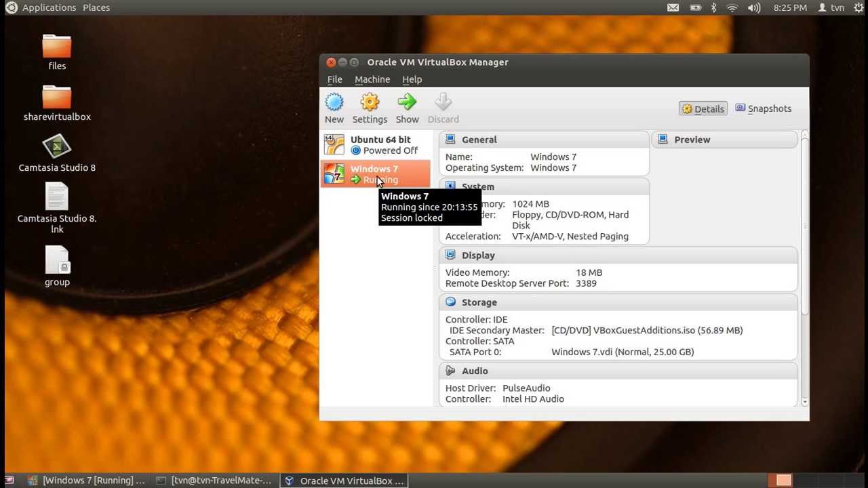Collapse the General section header
This screenshot has width=868, height=488.
click(x=544, y=140)
